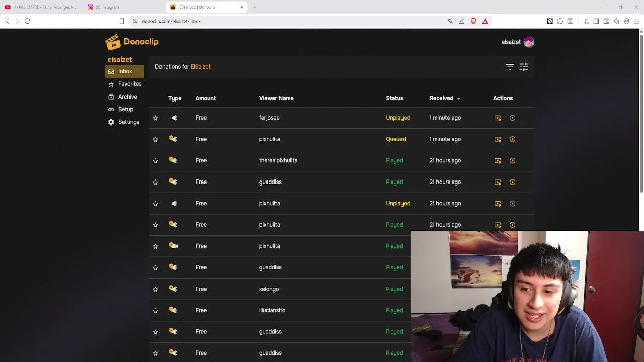Sort donations by Amount header
This screenshot has width=644, height=362.
pyautogui.click(x=205, y=98)
